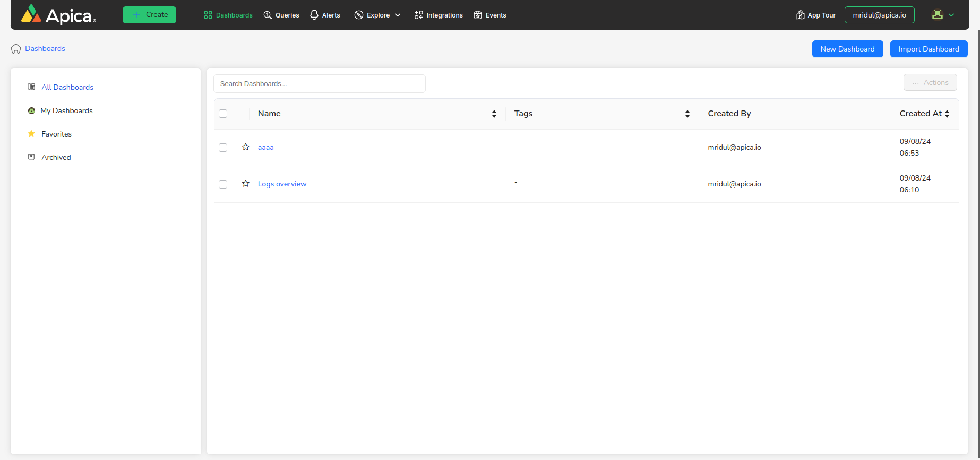Sort dashboards by Created At
This screenshot has height=460, width=980.
pos(947,114)
